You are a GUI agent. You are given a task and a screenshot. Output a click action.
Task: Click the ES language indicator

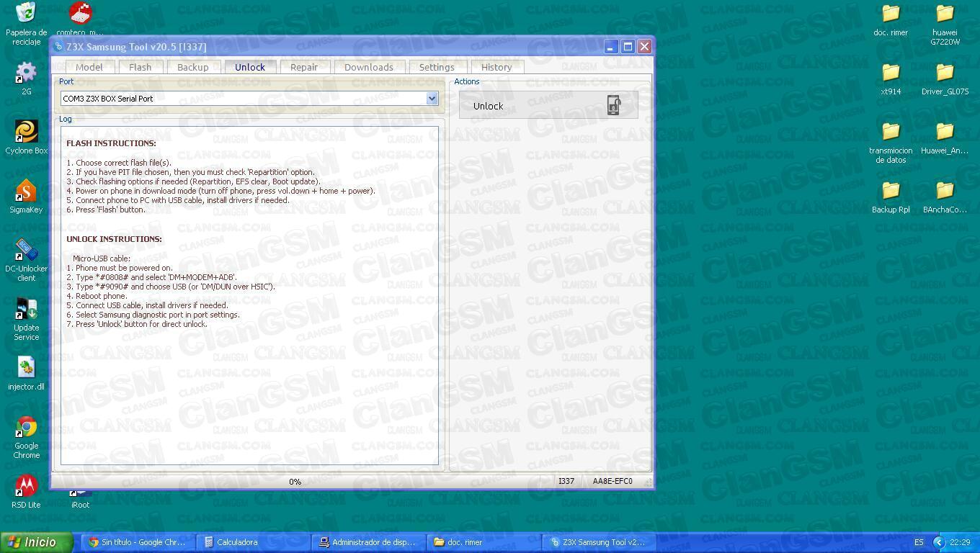[919, 542]
